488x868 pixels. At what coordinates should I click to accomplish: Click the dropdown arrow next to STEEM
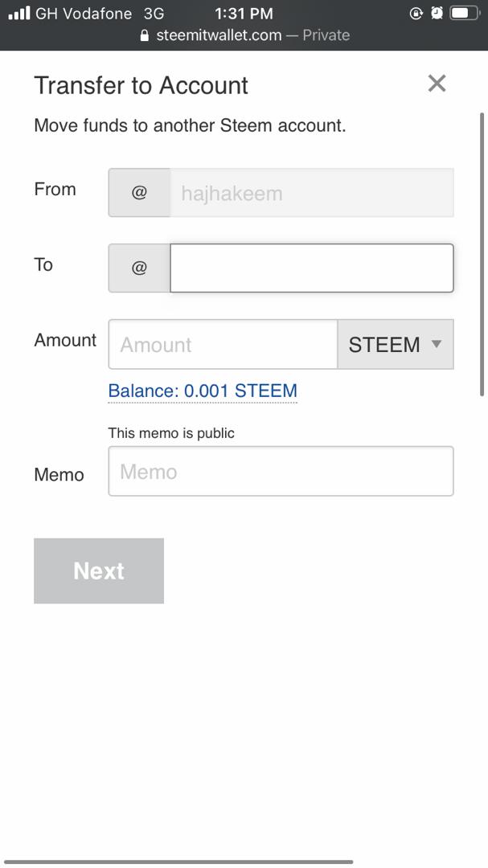pos(437,344)
